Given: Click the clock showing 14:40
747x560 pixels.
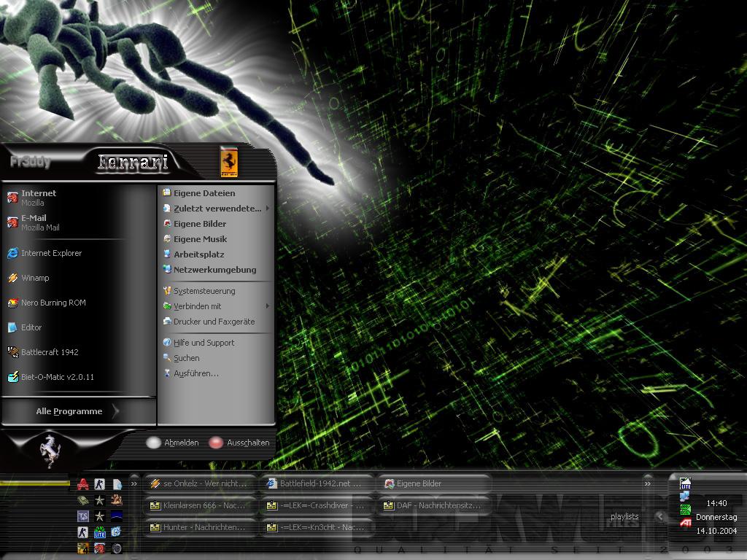Looking at the screenshot, I should pos(716,503).
